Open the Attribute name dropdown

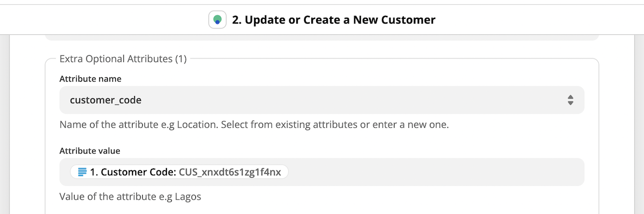[321, 100]
